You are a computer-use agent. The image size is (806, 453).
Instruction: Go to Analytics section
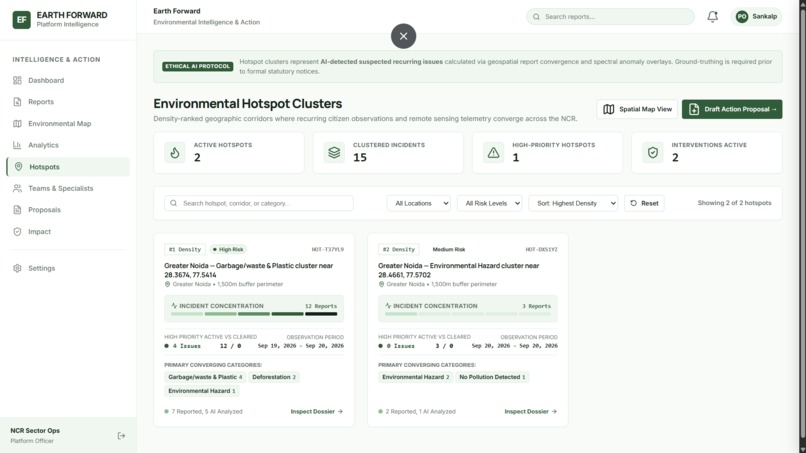(68, 145)
